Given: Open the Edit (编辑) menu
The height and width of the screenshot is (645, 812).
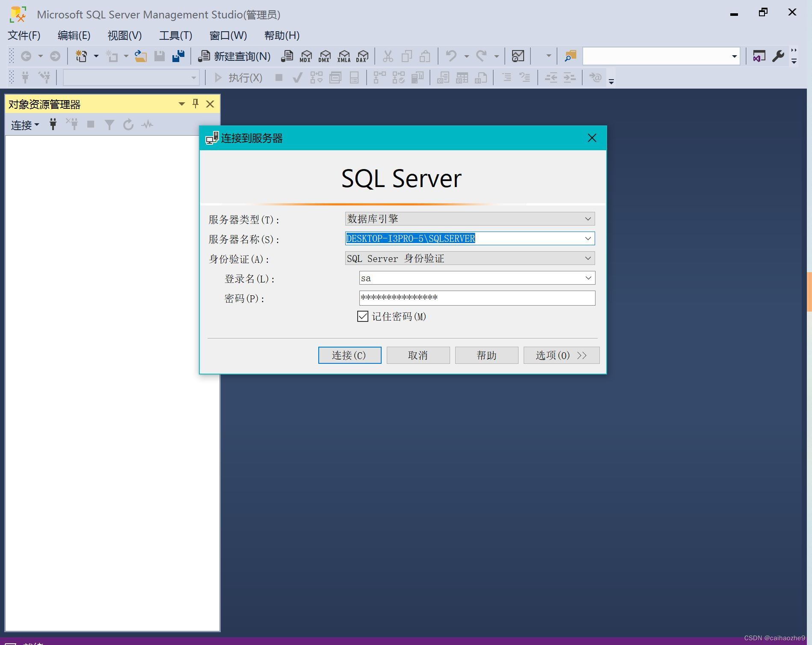Looking at the screenshot, I should (x=74, y=36).
